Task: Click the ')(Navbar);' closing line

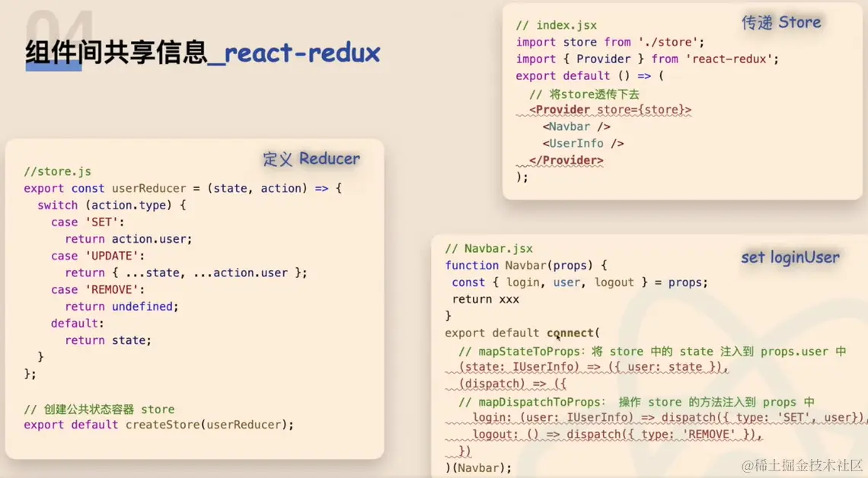Action: click(478, 468)
